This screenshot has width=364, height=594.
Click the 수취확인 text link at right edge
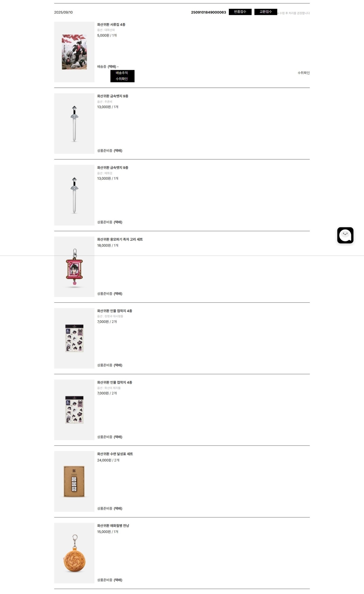(303, 73)
